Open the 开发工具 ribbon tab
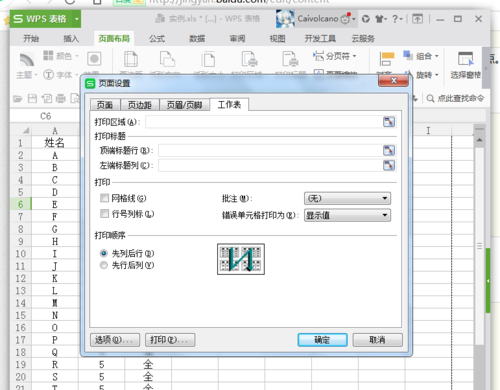The height and width of the screenshot is (390, 500). click(x=320, y=39)
